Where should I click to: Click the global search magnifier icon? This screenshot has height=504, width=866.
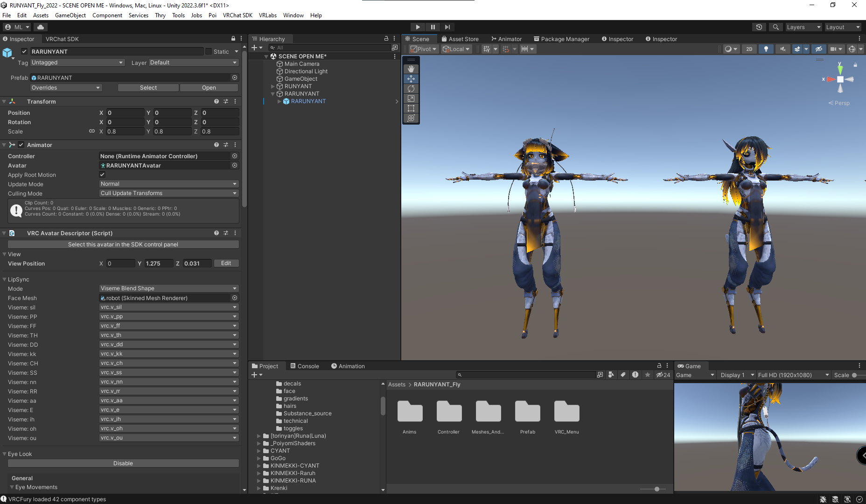coord(775,27)
